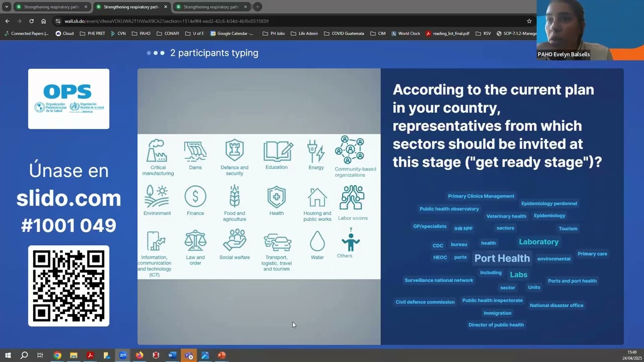Open the COVID Guatemala bookmark folder
Viewport: 644px width, 362px height.
pyautogui.click(x=344, y=34)
